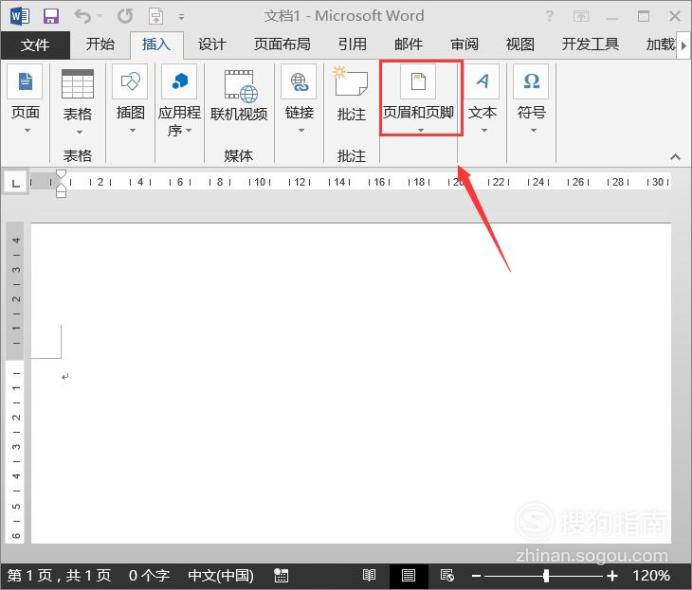The width and height of the screenshot is (692, 590).
Task: Collapse the ribbon with the caret button
Action: click(x=675, y=157)
